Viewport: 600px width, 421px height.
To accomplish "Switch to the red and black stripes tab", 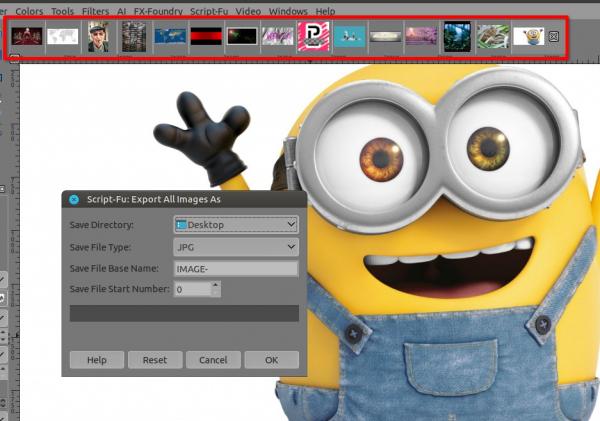I will click(206, 36).
